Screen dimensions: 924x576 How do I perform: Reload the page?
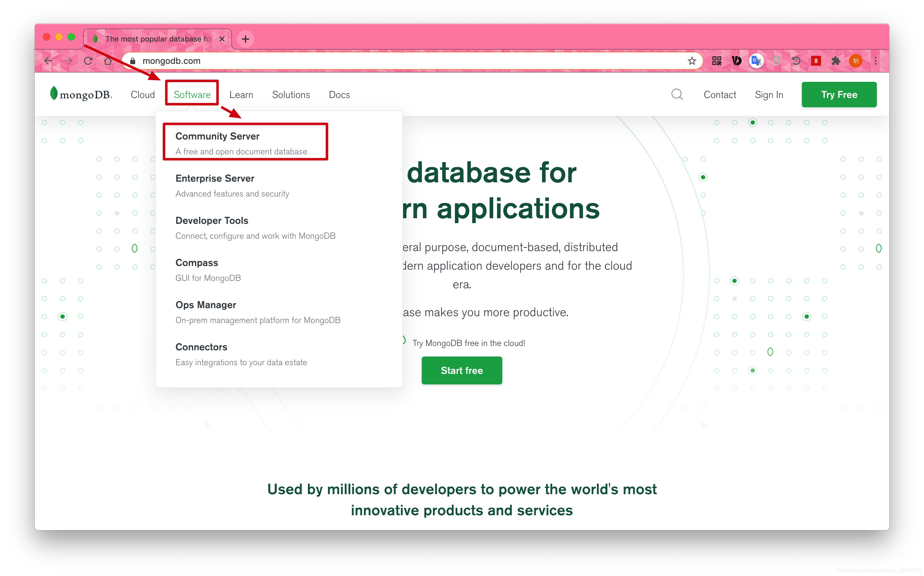[x=88, y=61]
